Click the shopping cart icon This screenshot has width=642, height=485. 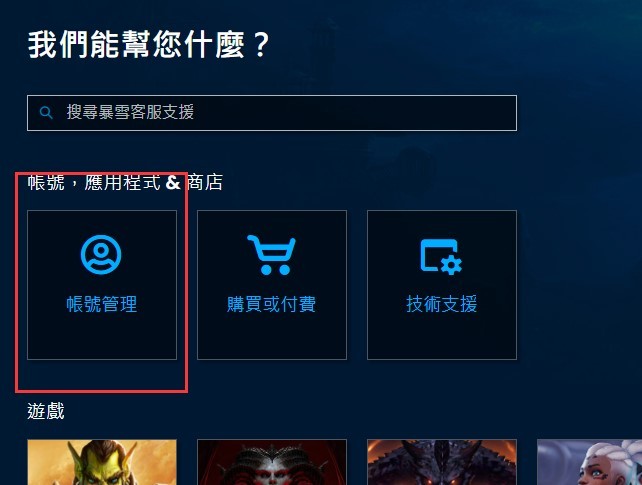tap(271, 255)
